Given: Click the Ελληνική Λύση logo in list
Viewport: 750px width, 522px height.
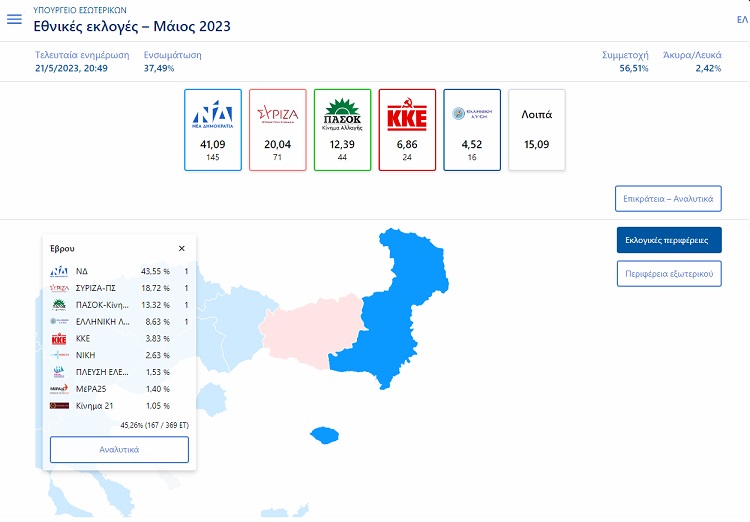Looking at the screenshot, I should click(59, 322).
